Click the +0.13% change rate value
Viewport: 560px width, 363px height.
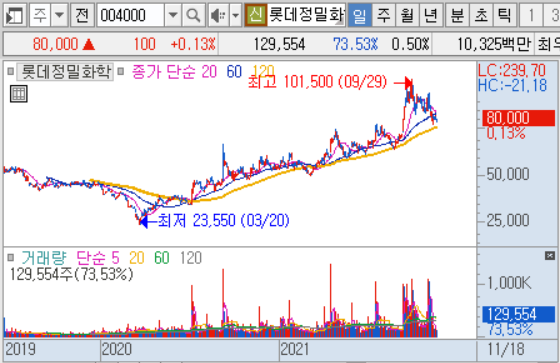coord(193,44)
